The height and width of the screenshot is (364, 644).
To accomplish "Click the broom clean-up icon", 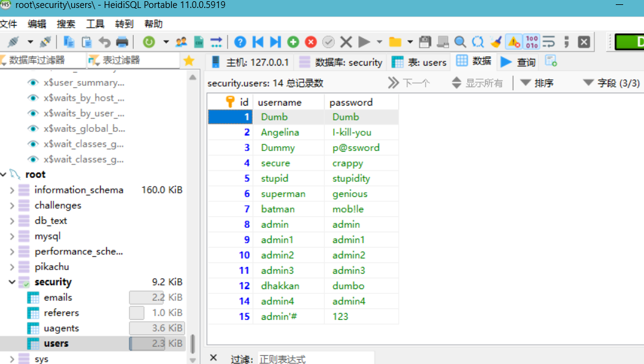I will coord(496,42).
